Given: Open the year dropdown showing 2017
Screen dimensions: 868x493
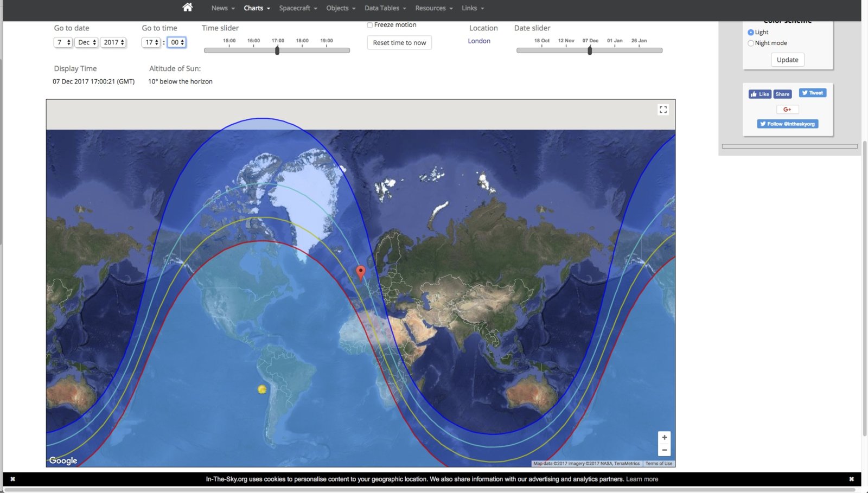Looking at the screenshot, I should tap(113, 42).
